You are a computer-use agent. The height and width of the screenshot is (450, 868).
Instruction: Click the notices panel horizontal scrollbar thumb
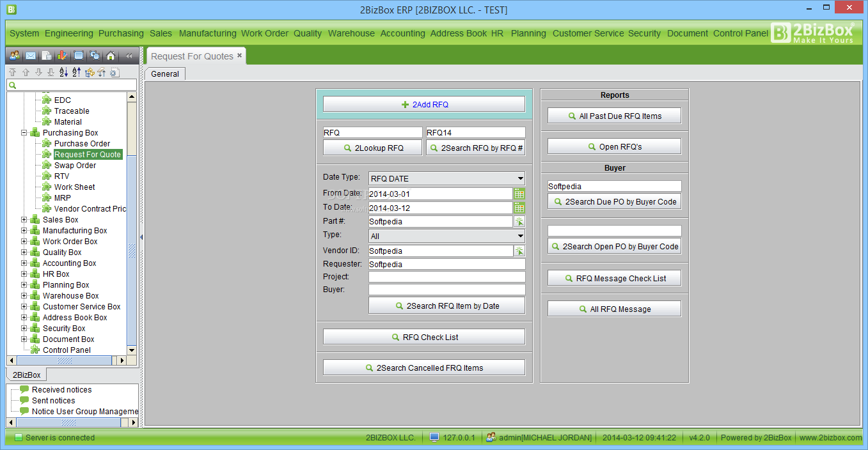pyautogui.click(x=68, y=423)
